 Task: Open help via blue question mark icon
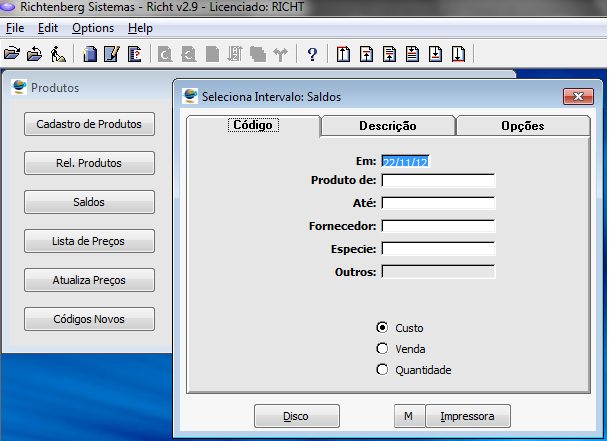click(x=312, y=54)
